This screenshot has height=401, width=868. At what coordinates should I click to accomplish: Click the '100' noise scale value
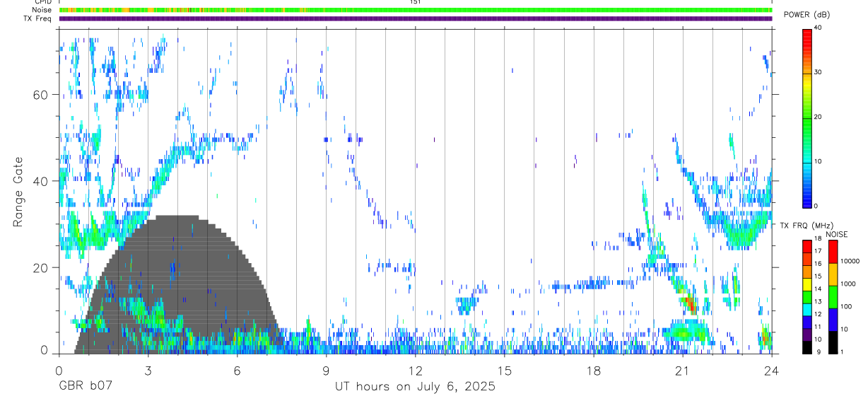pyautogui.click(x=847, y=306)
